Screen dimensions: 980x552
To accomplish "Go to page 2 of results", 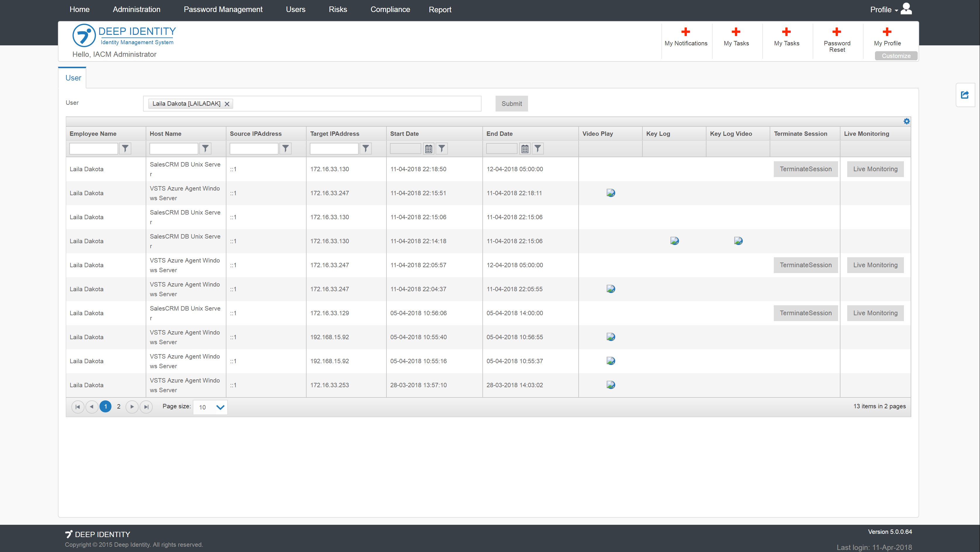I will [x=119, y=407].
